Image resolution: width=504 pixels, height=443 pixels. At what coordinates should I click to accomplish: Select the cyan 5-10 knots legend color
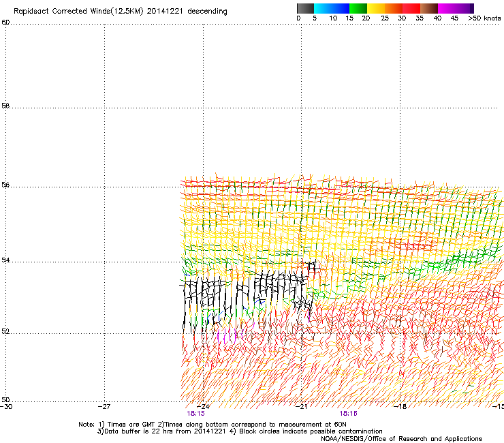tap(323, 8)
